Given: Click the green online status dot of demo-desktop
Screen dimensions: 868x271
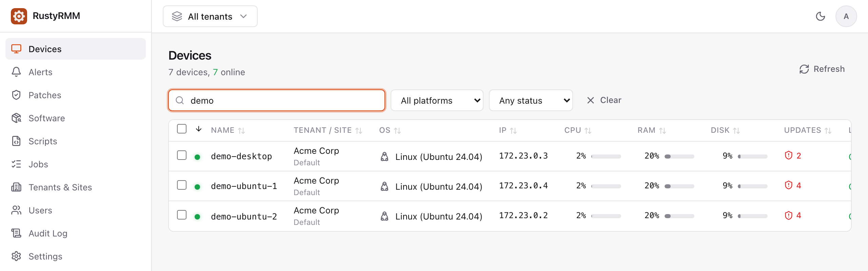Looking at the screenshot, I should tap(197, 157).
